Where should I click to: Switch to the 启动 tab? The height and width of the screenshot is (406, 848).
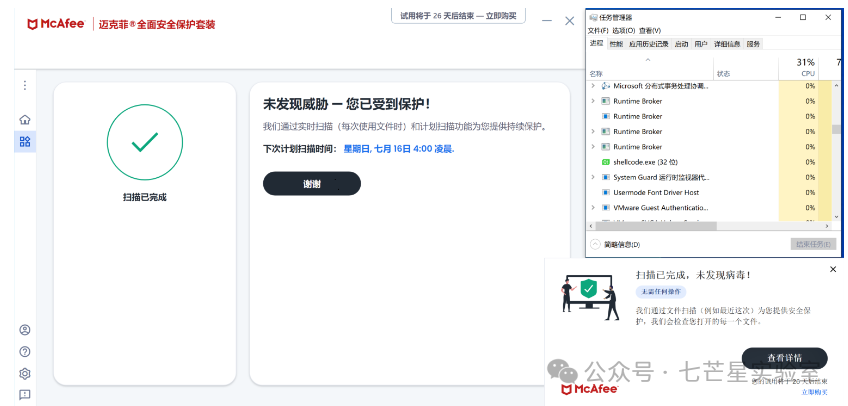coord(681,44)
